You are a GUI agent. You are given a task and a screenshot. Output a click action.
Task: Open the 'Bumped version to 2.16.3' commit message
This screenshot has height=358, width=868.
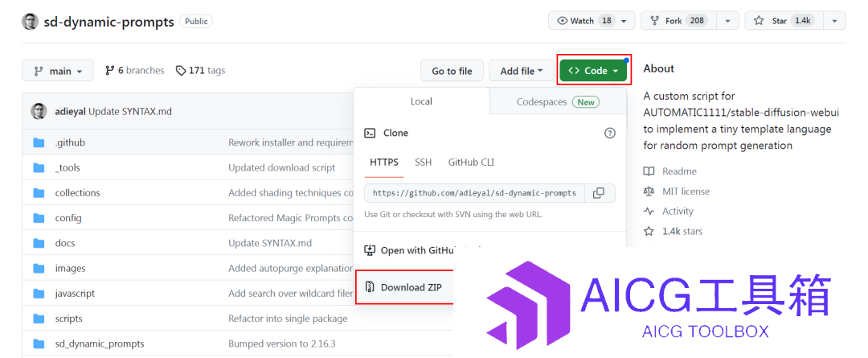[x=282, y=344]
